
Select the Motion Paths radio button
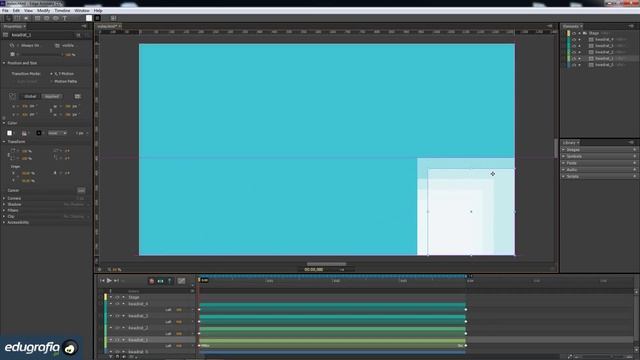pos(51,82)
